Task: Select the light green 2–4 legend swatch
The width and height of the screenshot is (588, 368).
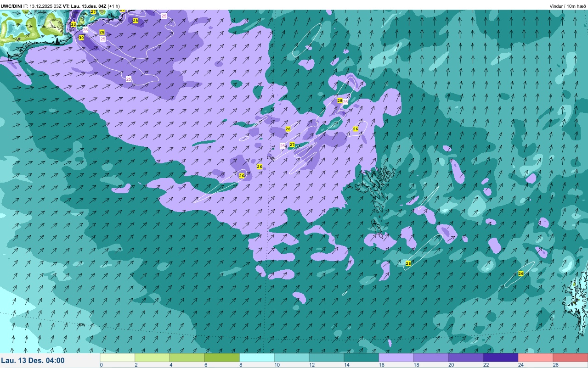Action: (153, 357)
